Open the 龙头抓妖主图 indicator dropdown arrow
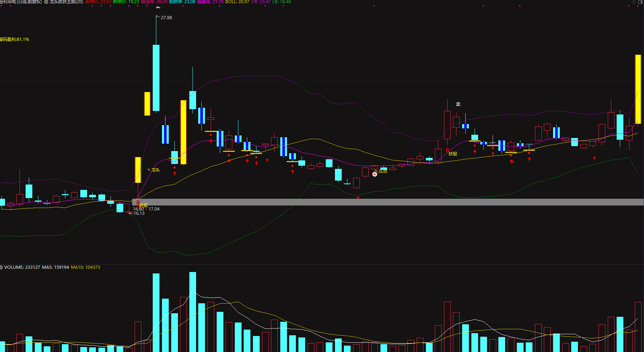The height and width of the screenshot is (352, 644). click(46, 2)
